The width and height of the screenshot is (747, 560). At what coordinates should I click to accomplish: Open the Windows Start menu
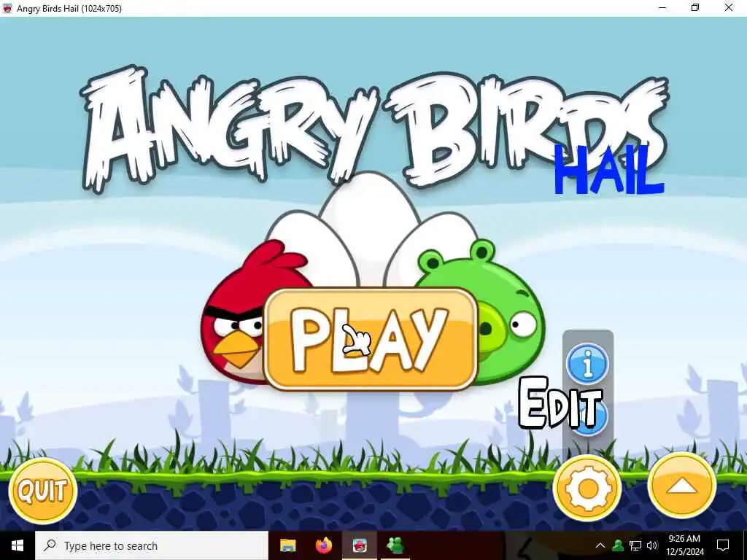(x=18, y=545)
